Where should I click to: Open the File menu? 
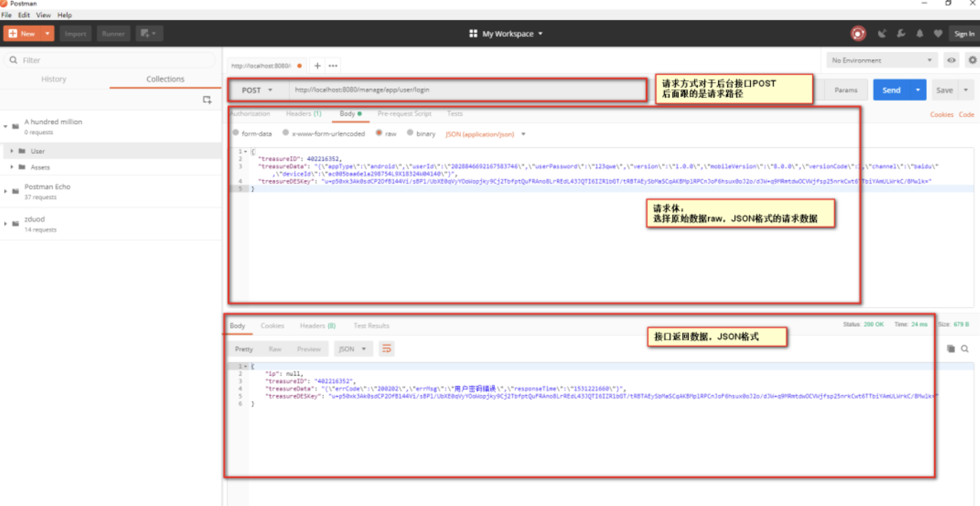tap(7, 15)
